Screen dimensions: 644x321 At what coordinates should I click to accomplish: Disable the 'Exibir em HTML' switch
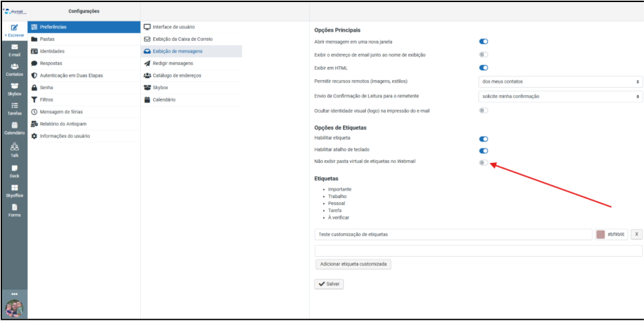[483, 68]
